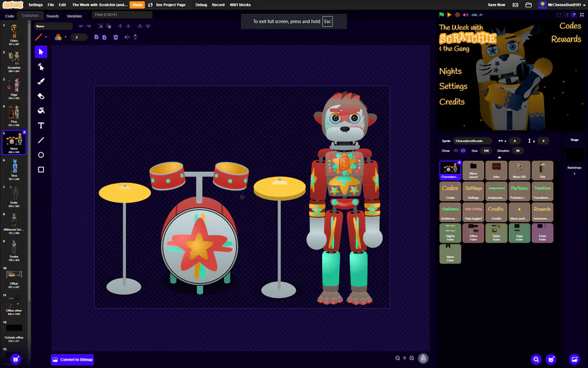Click the Copy icon
Image resolution: width=588 pixels, height=368 pixels.
click(97, 37)
